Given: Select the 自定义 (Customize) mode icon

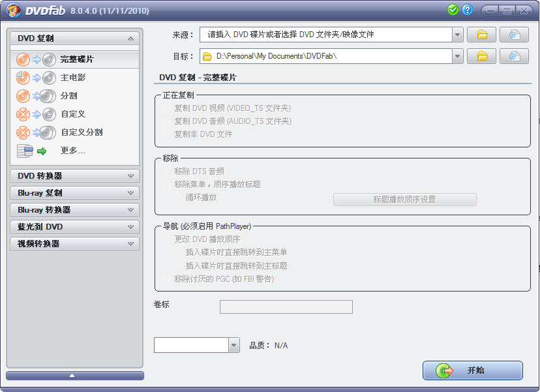Looking at the screenshot, I should click(23, 114).
